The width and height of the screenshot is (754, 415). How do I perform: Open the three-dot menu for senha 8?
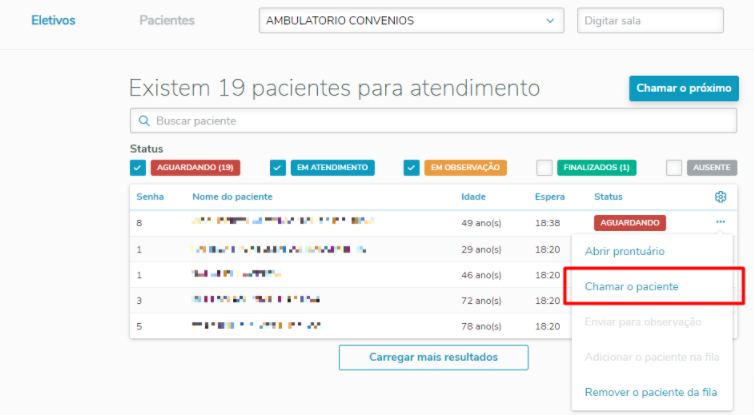[x=720, y=222]
